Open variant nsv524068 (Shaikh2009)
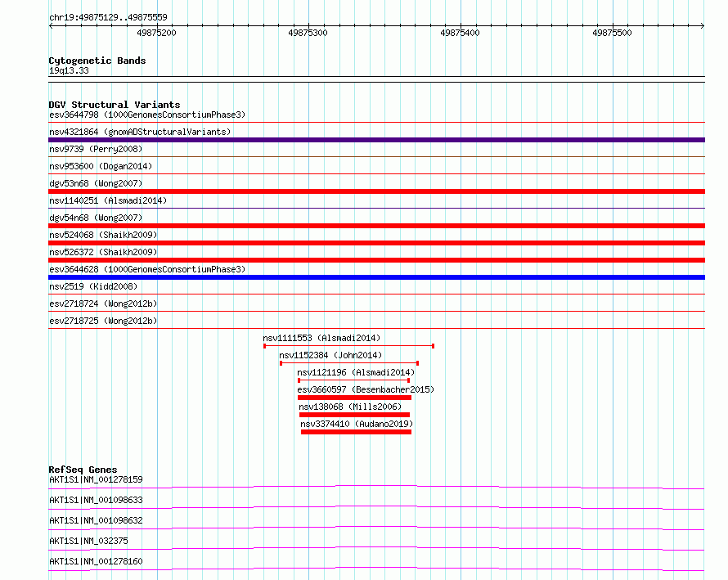The image size is (728, 580). (x=103, y=235)
